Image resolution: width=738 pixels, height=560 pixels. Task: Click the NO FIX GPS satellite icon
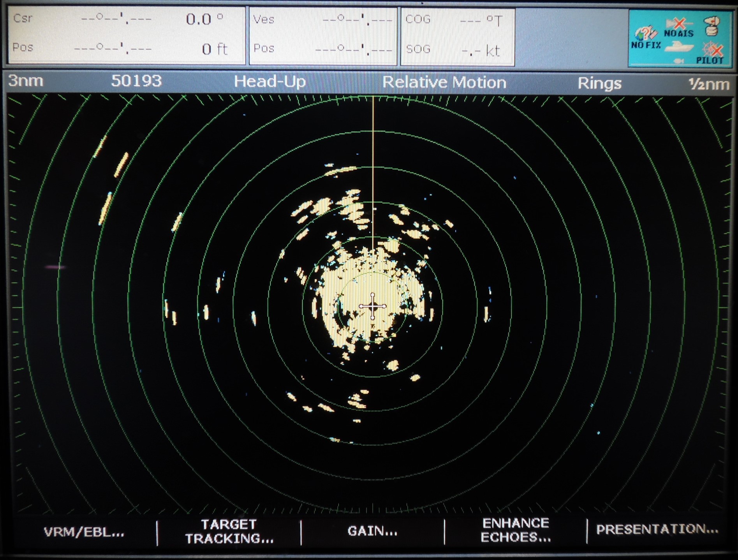tap(645, 36)
